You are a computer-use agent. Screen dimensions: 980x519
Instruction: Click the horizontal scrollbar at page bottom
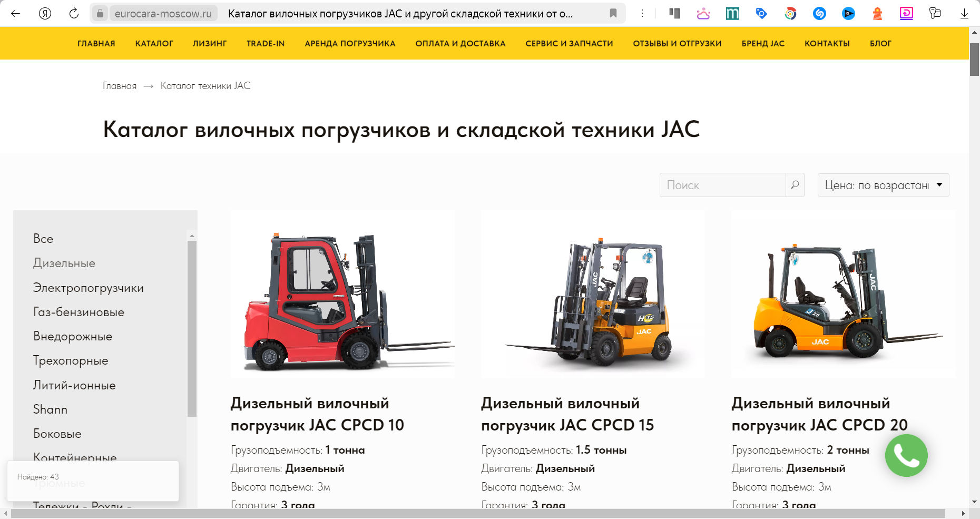coord(477,514)
